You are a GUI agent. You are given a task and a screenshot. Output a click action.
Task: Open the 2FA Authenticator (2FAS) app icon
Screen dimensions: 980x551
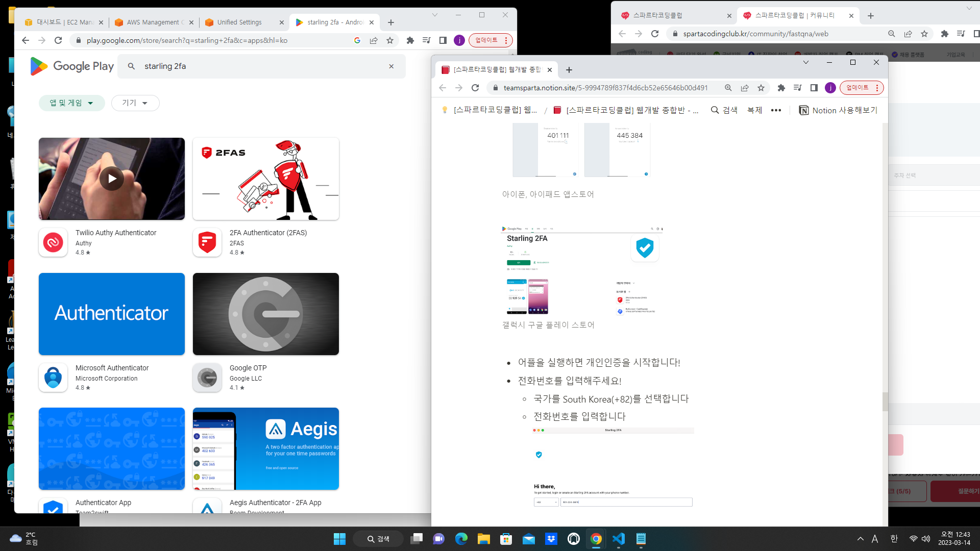click(x=207, y=242)
